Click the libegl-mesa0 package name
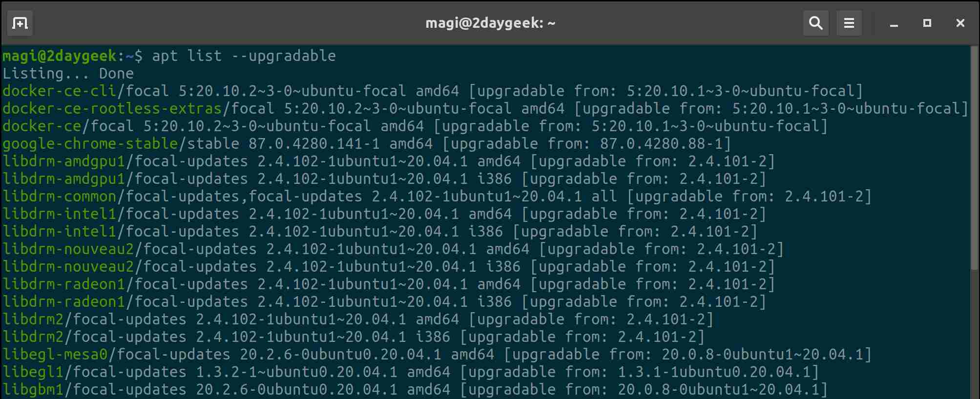980x399 pixels. [55, 355]
